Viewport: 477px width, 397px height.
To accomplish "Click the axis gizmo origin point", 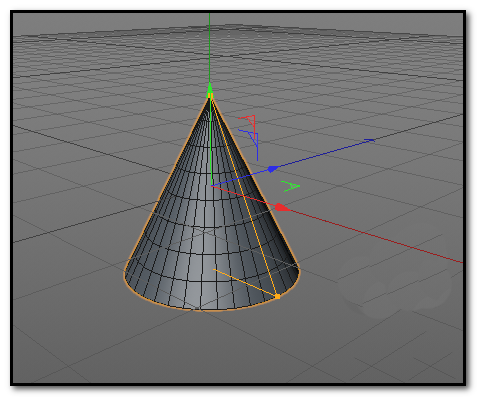I will point(212,186).
